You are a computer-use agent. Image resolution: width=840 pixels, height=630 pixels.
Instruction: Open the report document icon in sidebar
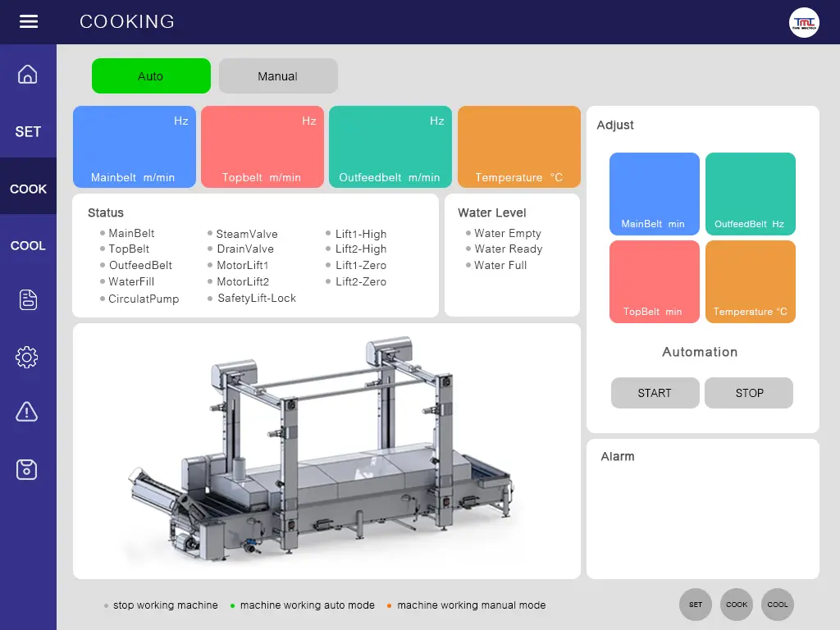click(x=28, y=300)
